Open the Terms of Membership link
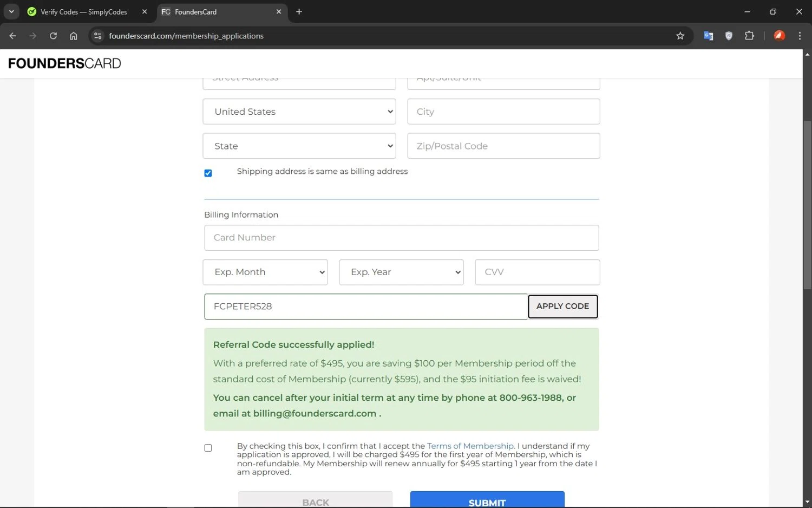 [470, 446]
